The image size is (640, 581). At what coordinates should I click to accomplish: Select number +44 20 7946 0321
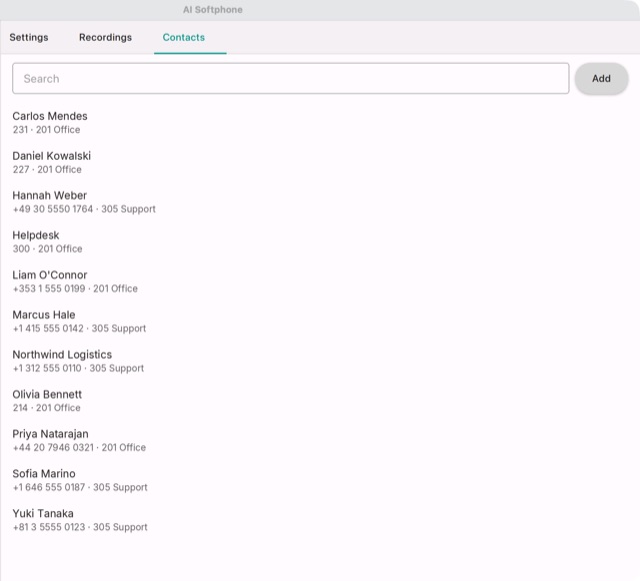(53, 447)
